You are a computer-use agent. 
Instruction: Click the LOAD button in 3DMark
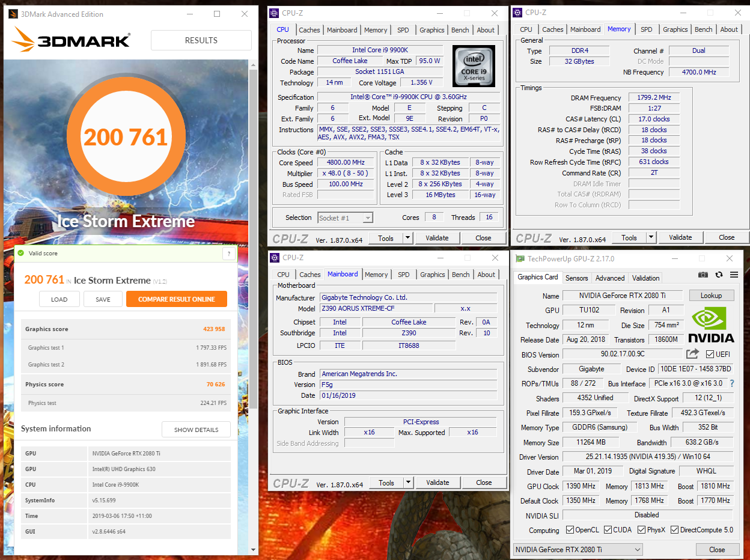(x=59, y=299)
